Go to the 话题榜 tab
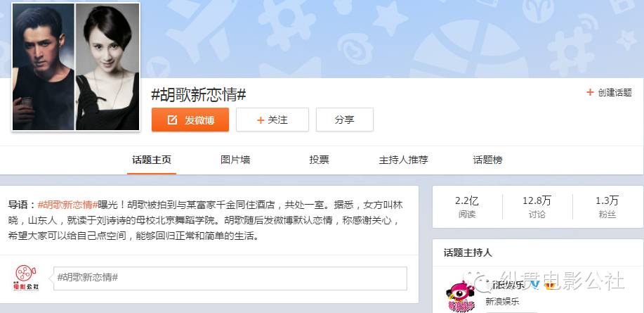This screenshot has height=313, width=644. (x=487, y=160)
